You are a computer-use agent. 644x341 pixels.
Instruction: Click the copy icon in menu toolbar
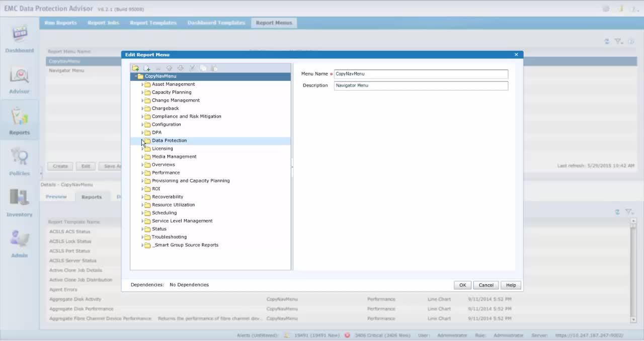click(x=203, y=68)
